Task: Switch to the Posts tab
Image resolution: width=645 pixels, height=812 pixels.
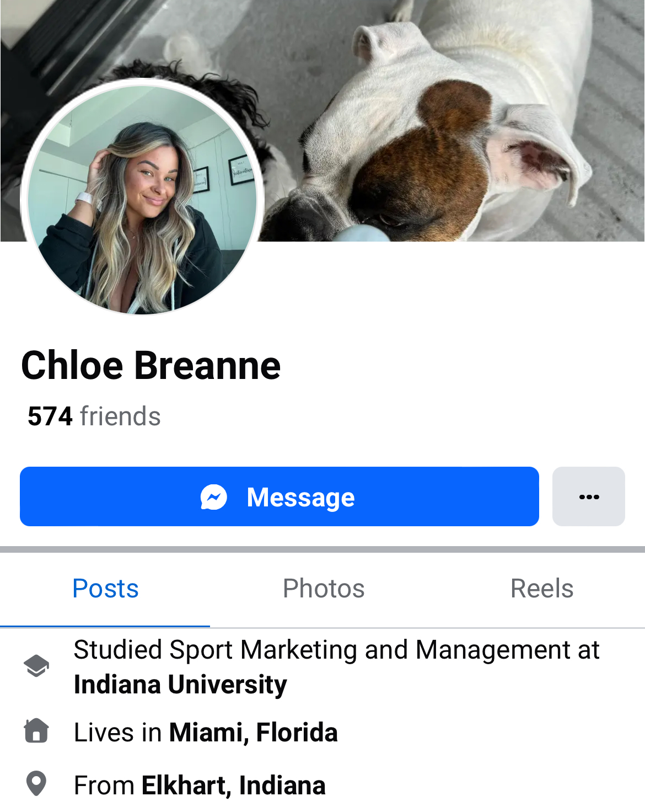Action: (x=105, y=589)
